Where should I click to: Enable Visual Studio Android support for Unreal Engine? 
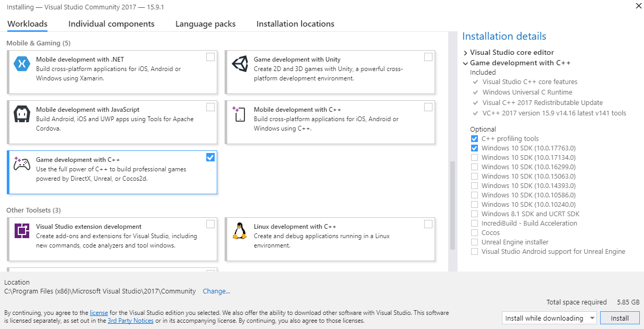click(x=474, y=252)
